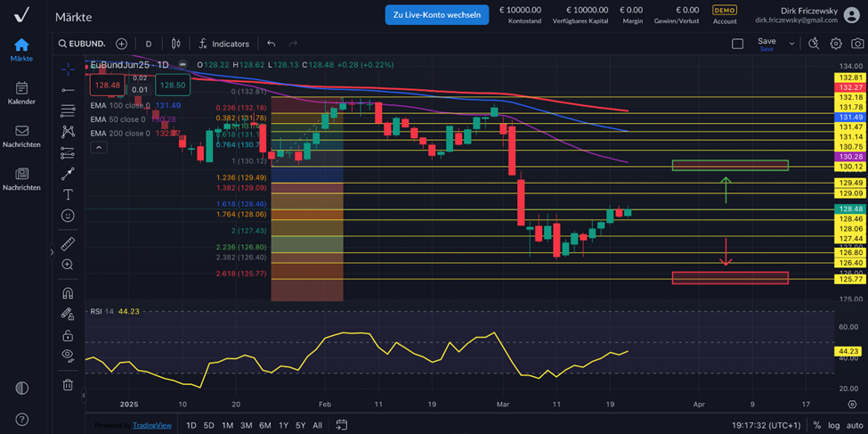Click the candlestick chart style icon

176,44
